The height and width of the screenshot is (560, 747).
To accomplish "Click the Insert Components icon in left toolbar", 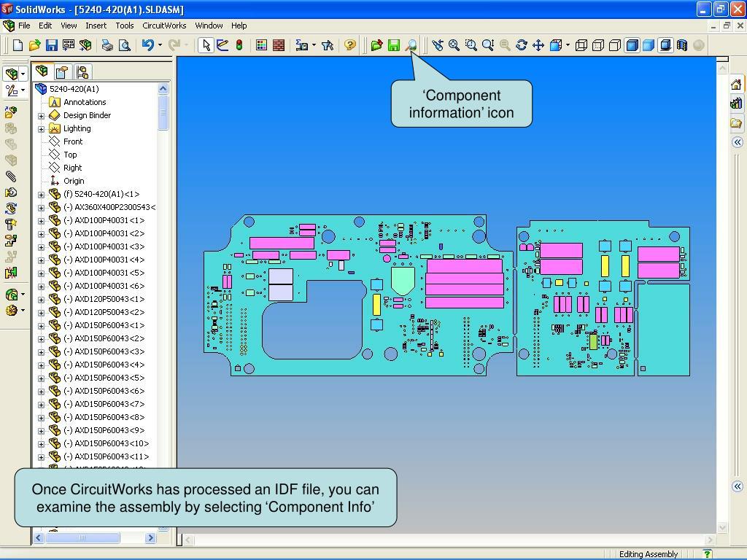I will click(11, 112).
